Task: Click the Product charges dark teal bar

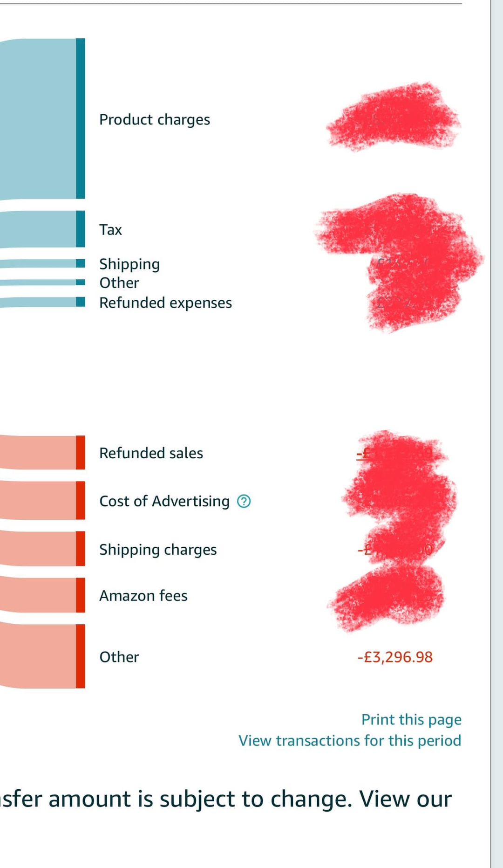Action: click(x=80, y=118)
